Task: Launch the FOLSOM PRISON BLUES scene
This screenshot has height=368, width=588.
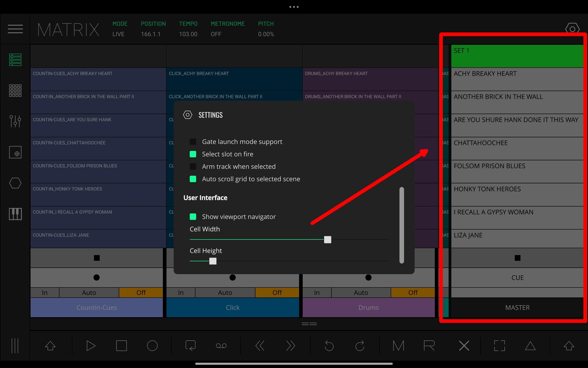Action: click(517, 171)
